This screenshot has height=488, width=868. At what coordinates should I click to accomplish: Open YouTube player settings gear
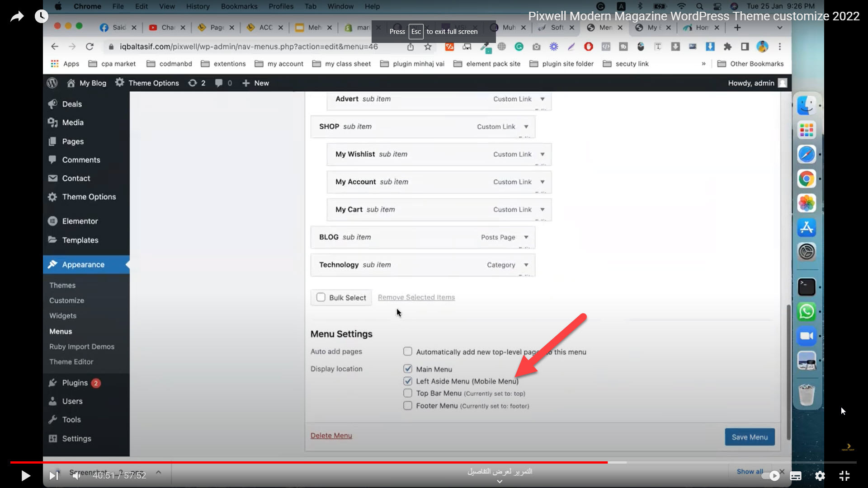(820, 476)
